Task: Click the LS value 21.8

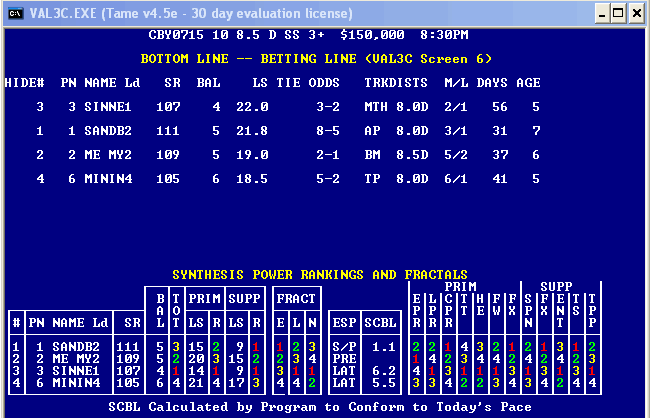Action: (252, 131)
